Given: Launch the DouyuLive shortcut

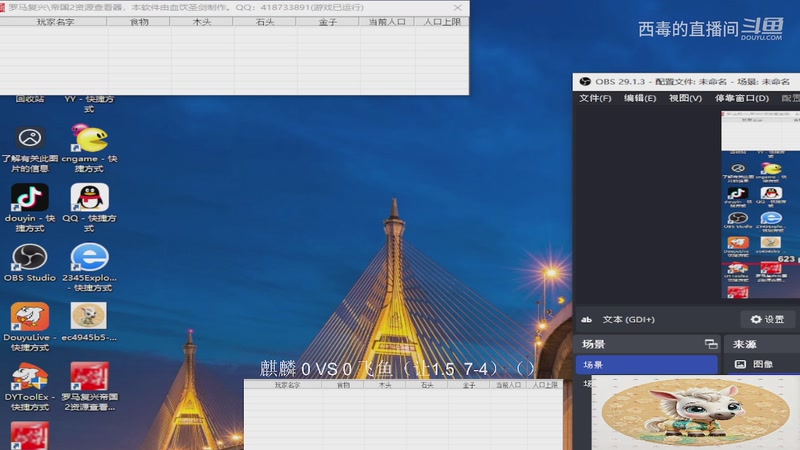Looking at the screenshot, I should coord(29,318).
